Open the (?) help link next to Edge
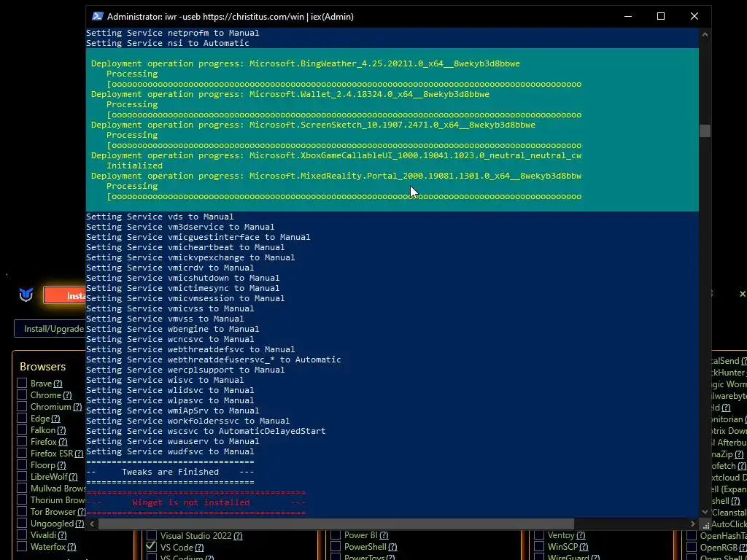The height and width of the screenshot is (560, 747). (x=55, y=419)
